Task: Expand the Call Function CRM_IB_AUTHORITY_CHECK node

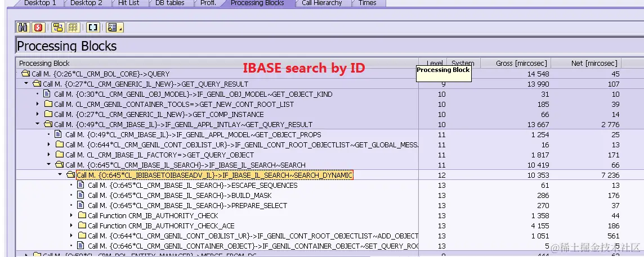Action: [71, 215]
